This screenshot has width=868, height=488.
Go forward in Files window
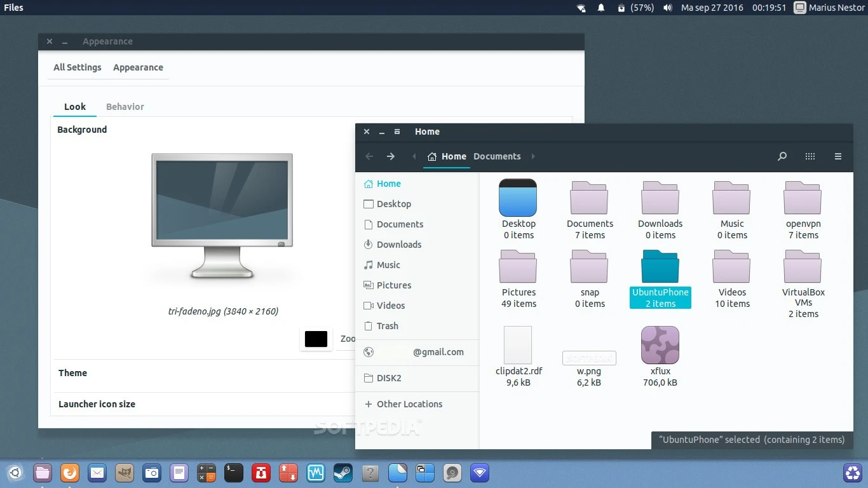[x=391, y=156]
